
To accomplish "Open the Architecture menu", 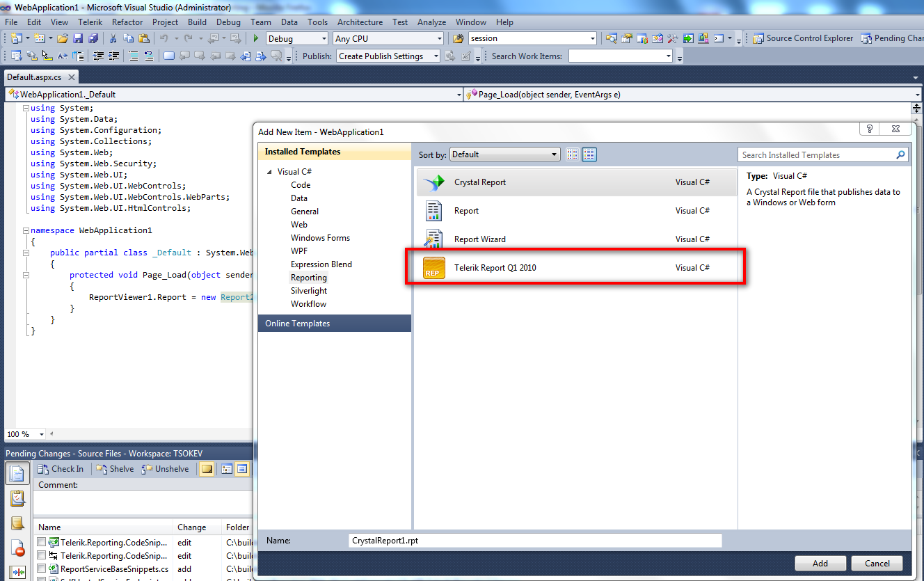I will (x=360, y=22).
